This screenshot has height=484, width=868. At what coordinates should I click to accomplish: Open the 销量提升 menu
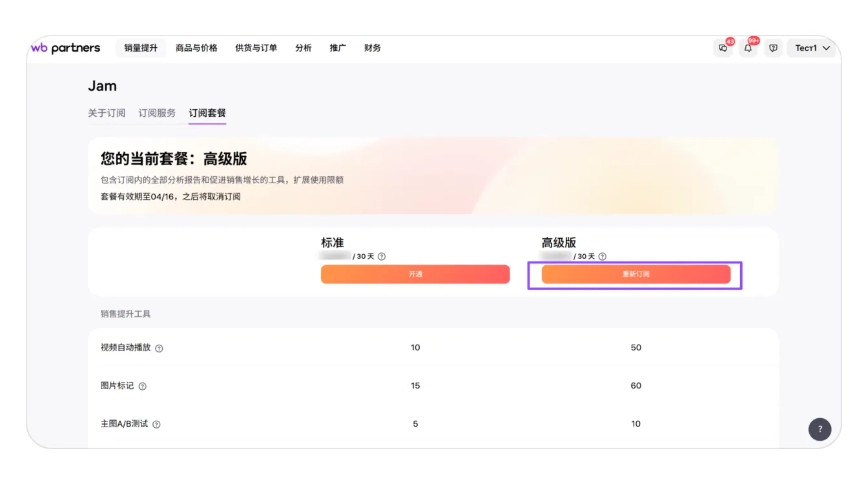click(x=141, y=48)
